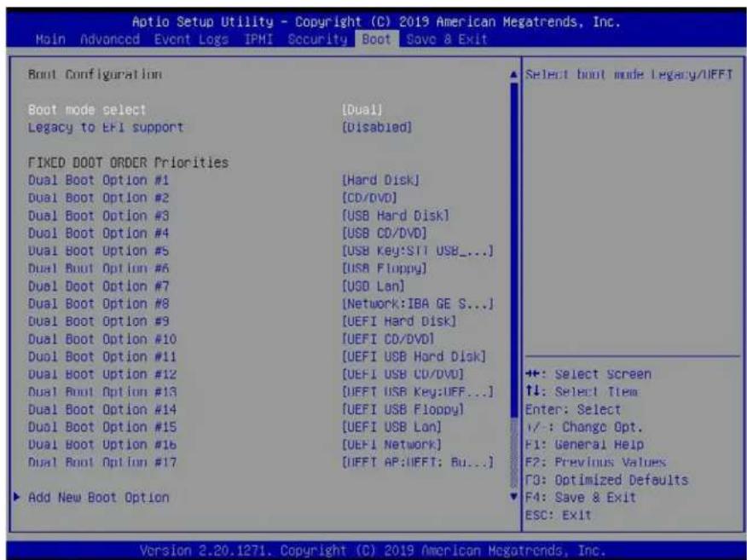Change the Boot mode select [Dual] value
Screen dimensions: 747x560
[362, 110]
